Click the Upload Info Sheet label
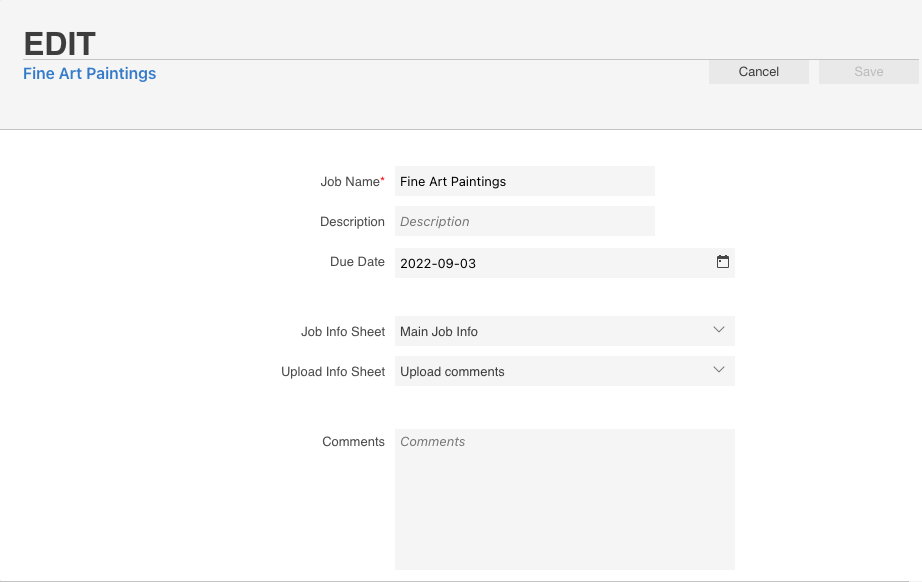Screen dimensions: 922x582 [x=333, y=372]
